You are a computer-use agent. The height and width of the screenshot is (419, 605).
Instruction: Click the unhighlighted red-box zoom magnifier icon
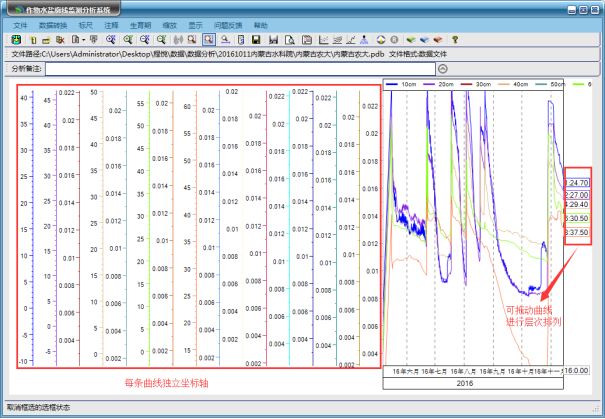[192, 39]
